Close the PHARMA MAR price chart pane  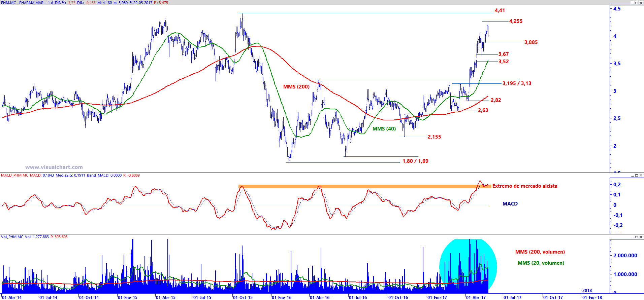[x=641, y=3]
